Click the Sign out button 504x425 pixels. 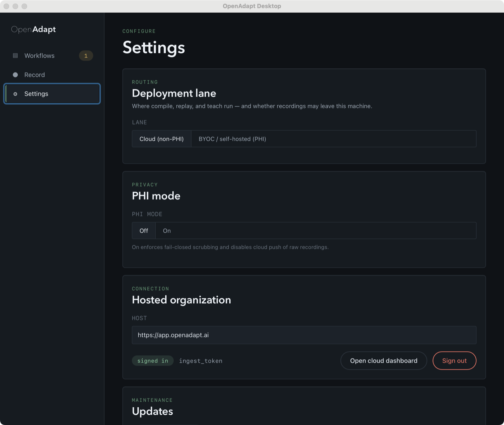click(x=454, y=361)
